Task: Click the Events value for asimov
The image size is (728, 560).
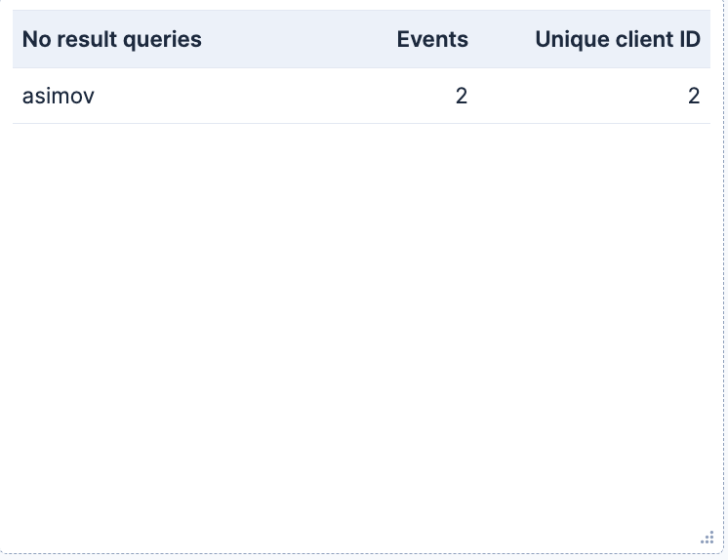Action: click(x=461, y=97)
